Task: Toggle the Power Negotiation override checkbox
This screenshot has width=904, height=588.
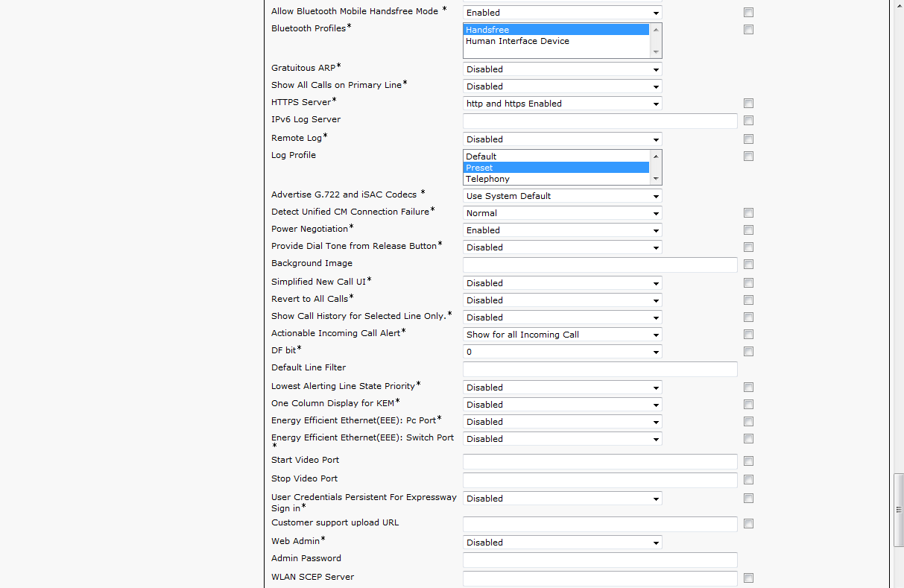Action: point(748,230)
